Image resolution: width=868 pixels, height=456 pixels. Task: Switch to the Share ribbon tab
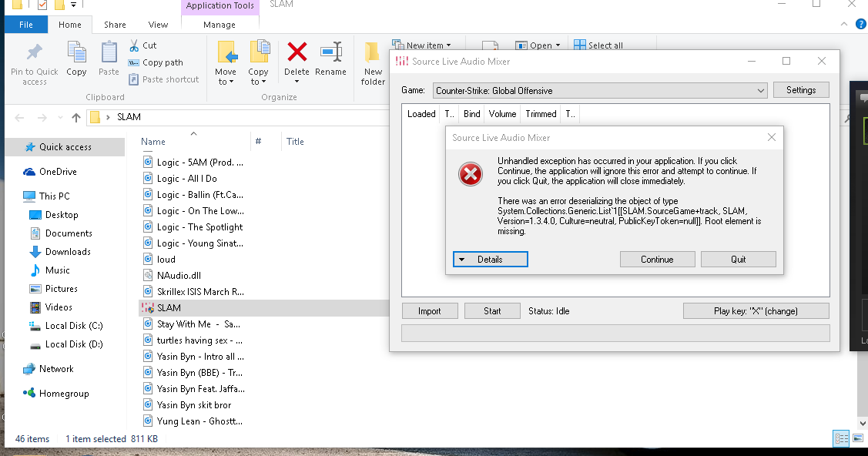pyautogui.click(x=115, y=25)
